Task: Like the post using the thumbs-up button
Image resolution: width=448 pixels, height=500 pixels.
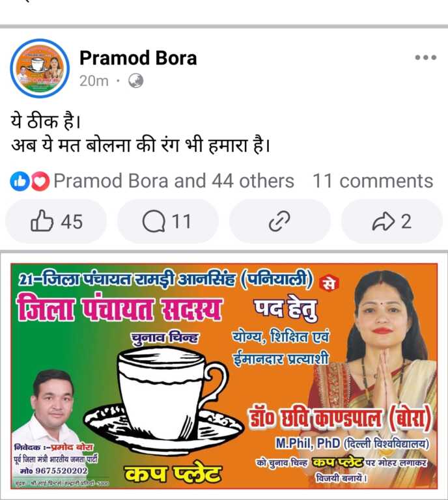Action: click(56, 221)
